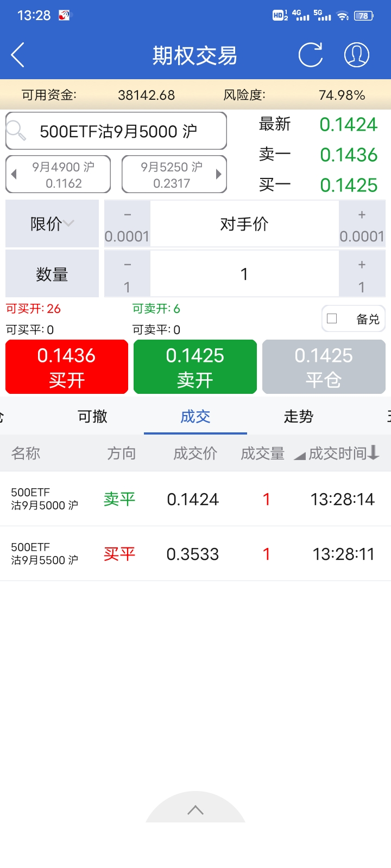Increase quantity by one
The height and width of the screenshot is (868, 391).
click(x=362, y=274)
